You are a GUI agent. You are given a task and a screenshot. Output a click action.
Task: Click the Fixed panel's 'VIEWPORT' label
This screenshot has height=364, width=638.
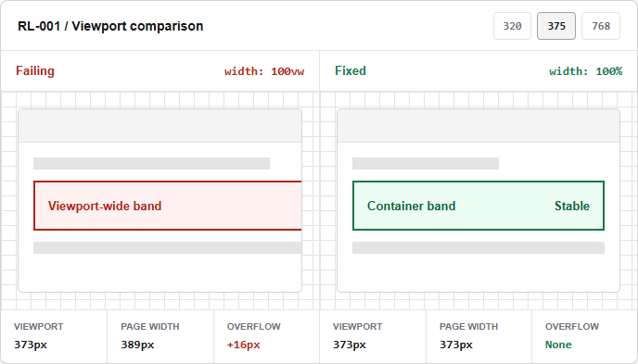coord(357,327)
